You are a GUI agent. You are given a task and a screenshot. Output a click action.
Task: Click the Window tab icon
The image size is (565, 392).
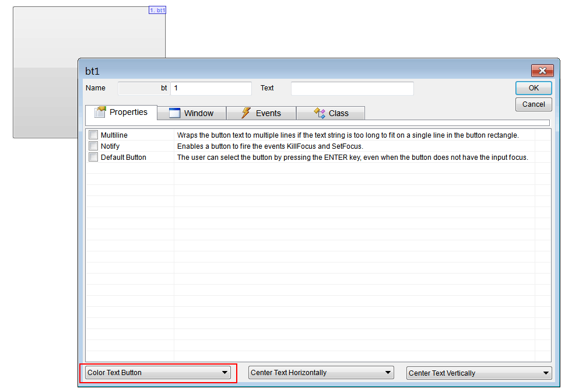[175, 113]
